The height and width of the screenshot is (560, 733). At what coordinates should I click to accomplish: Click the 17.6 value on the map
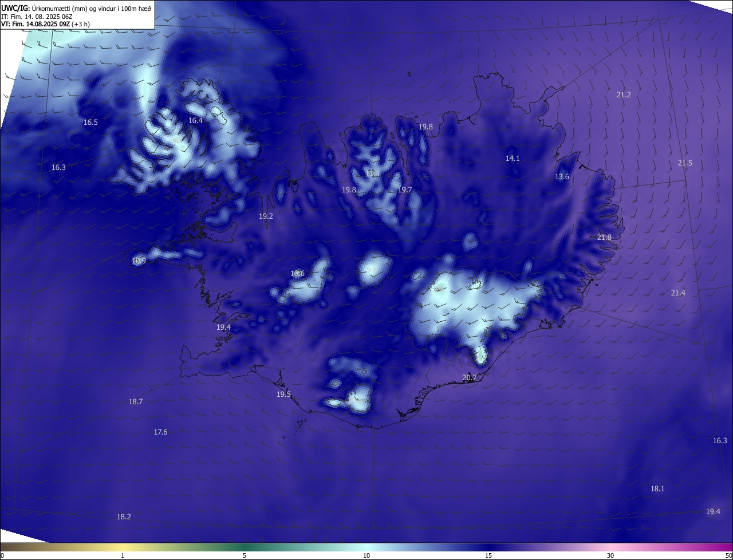(x=160, y=432)
